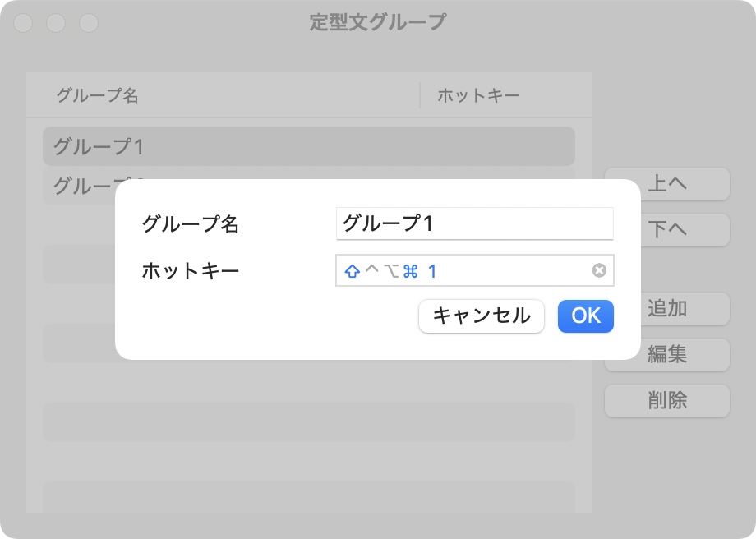Click the command symbol in hotkey field
Viewport: 756px width, 539px height.
pos(410,271)
